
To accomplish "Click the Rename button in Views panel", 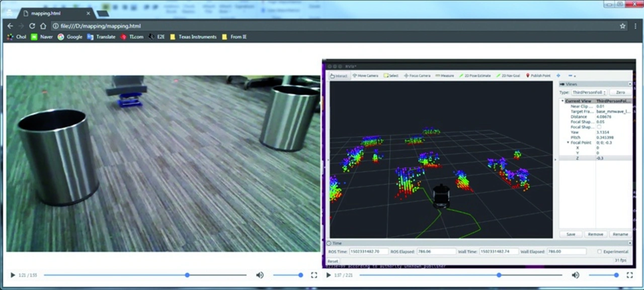I will (620, 234).
